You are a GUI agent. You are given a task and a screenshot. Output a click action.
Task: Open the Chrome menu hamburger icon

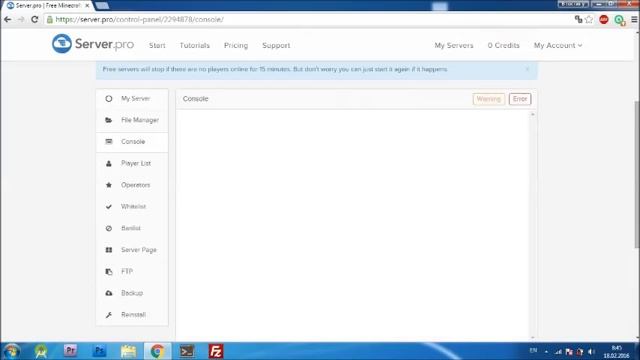tap(634, 19)
